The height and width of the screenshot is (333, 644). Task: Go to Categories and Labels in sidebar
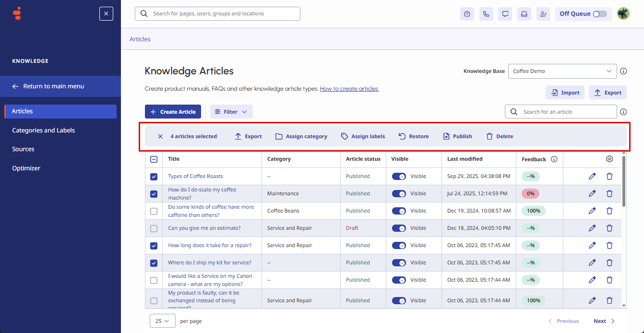point(43,130)
